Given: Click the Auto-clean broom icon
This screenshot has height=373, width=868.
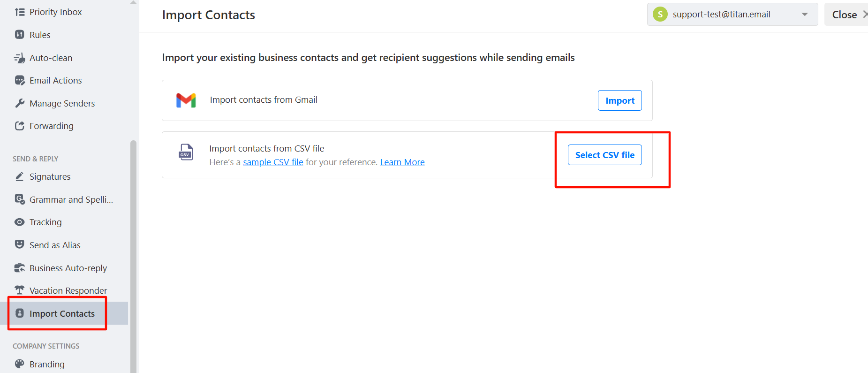Looking at the screenshot, I should tap(20, 58).
